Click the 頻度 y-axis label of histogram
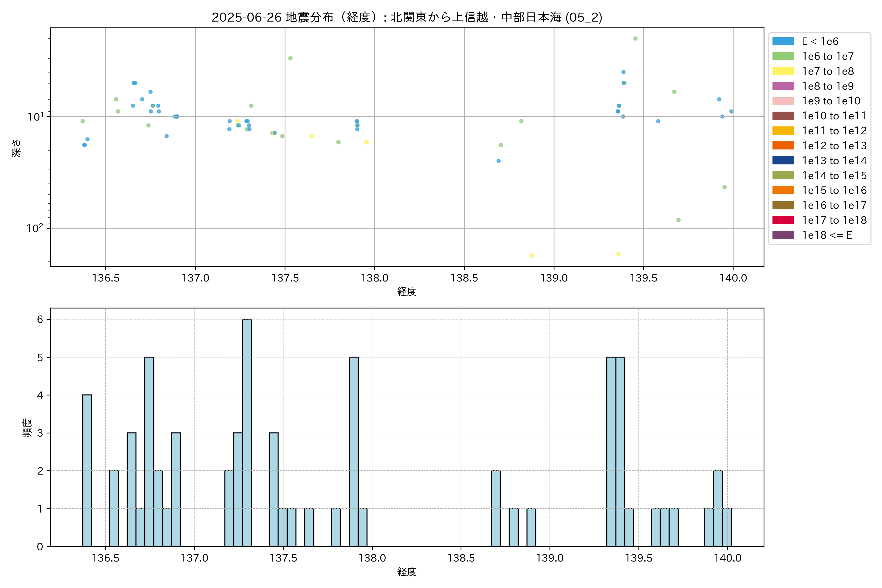The width and height of the screenshot is (882, 588). (x=27, y=428)
